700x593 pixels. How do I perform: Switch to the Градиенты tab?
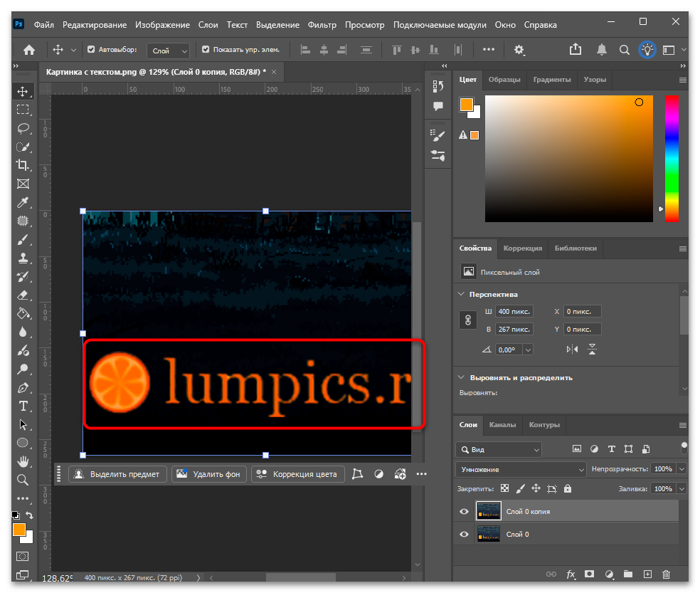click(x=552, y=80)
